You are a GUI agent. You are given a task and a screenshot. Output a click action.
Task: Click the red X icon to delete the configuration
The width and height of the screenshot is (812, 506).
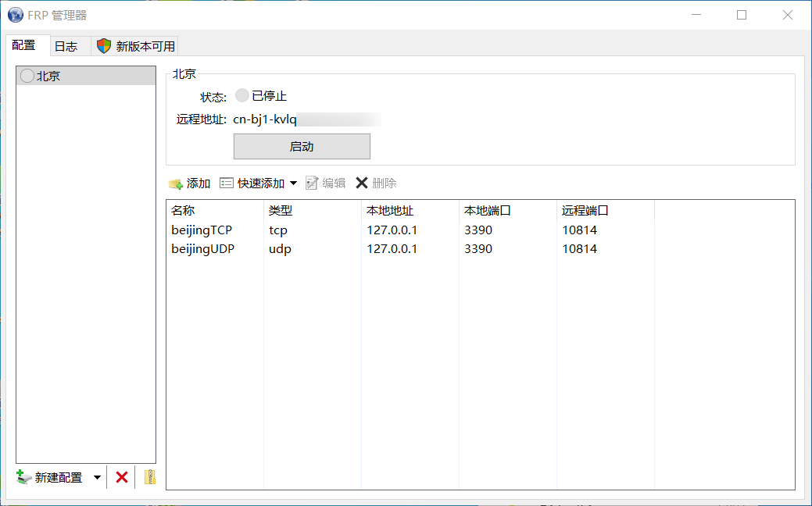(x=121, y=476)
